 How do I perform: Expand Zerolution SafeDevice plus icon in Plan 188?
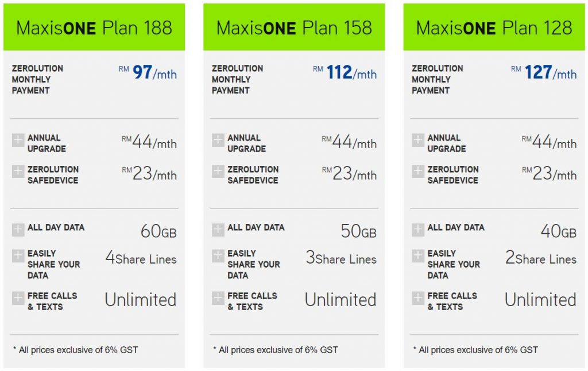coord(18,172)
